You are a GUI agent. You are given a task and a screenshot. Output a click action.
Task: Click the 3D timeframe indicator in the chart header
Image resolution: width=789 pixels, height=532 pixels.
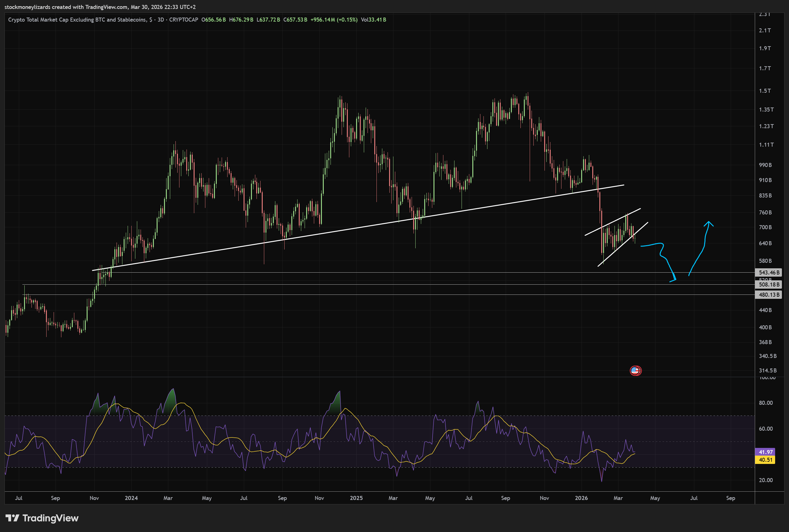[x=161, y=20]
